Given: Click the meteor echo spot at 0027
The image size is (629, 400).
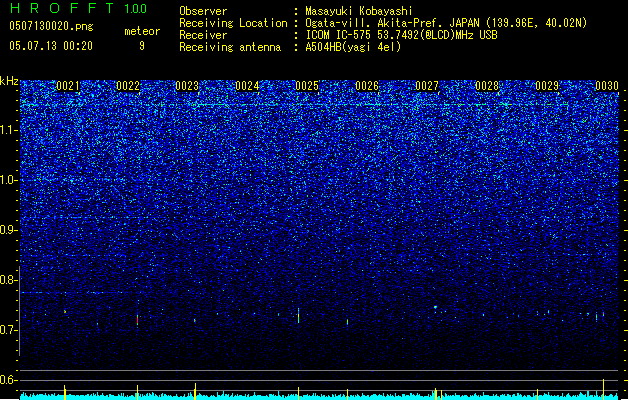Looking at the screenshot, I should point(435,307).
